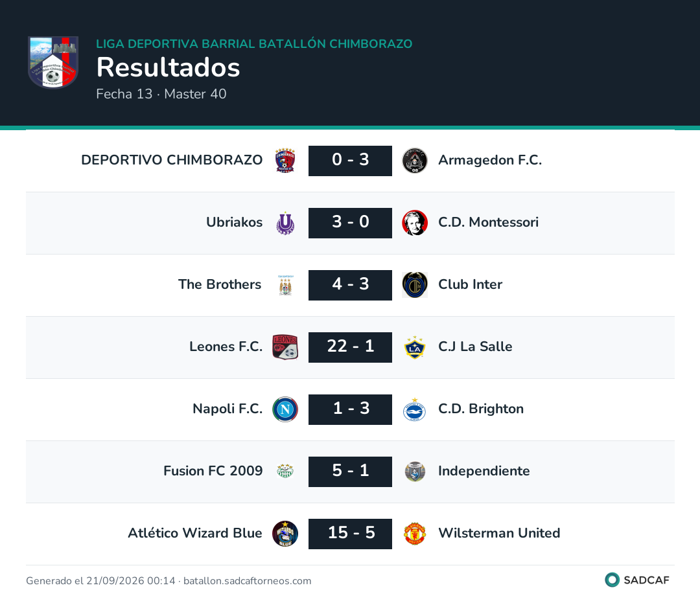
Task: Open the Fusion FC 2009 team name
Action: 213,471
